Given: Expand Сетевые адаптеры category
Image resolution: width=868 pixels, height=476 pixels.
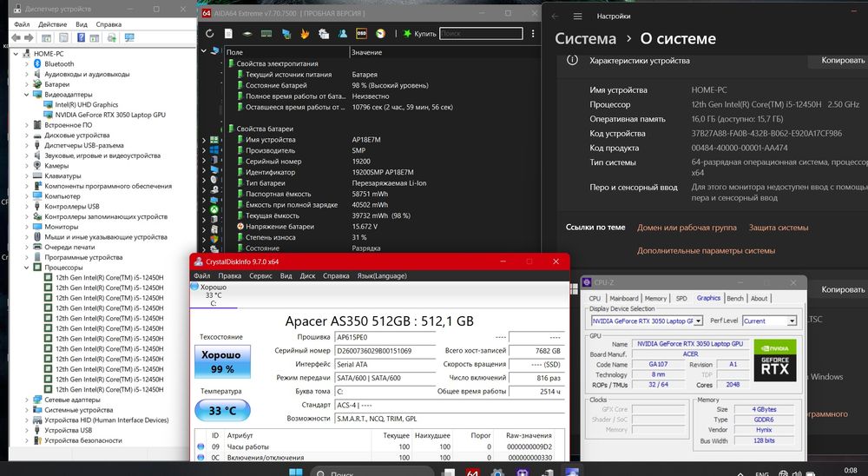Looking at the screenshot, I should pyautogui.click(x=26, y=400).
